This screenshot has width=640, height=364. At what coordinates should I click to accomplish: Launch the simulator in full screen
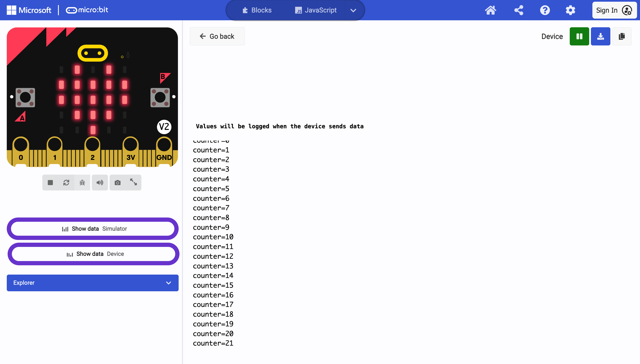(x=133, y=182)
